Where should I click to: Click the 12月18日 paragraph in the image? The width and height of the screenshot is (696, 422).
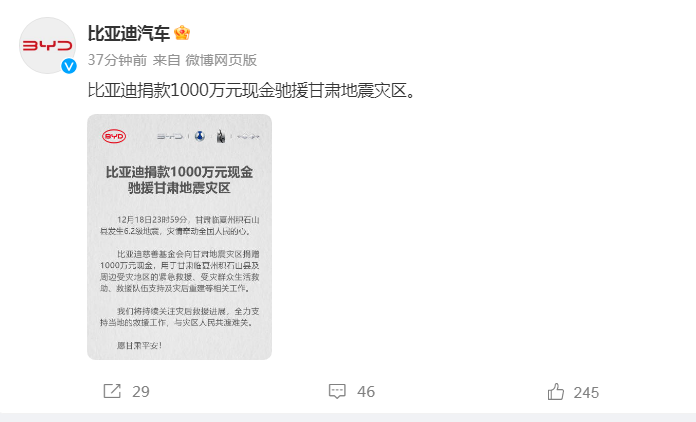(x=179, y=225)
